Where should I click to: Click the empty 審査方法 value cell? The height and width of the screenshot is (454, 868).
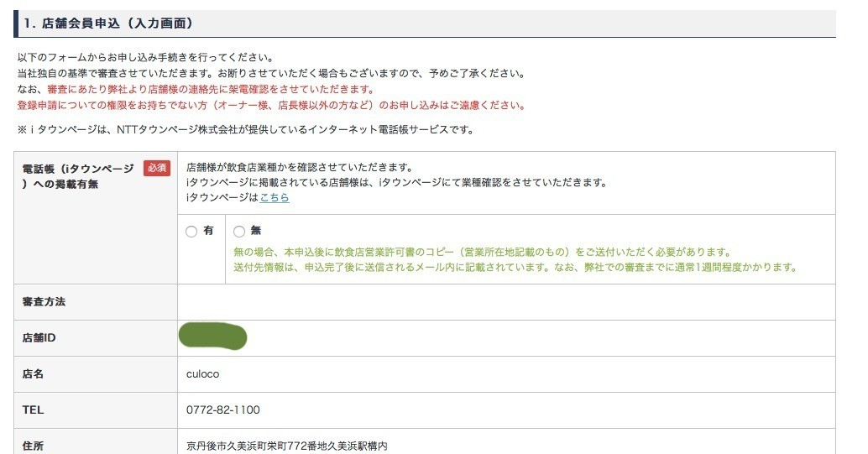coord(505,301)
